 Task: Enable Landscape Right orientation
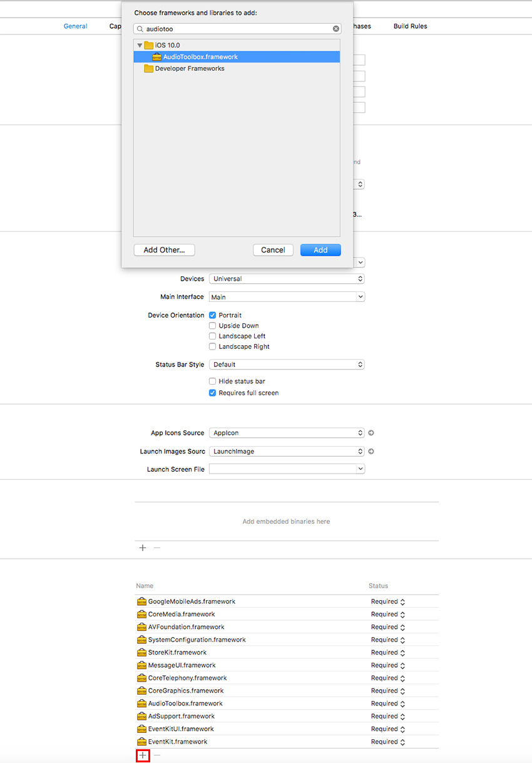(x=213, y=346)
